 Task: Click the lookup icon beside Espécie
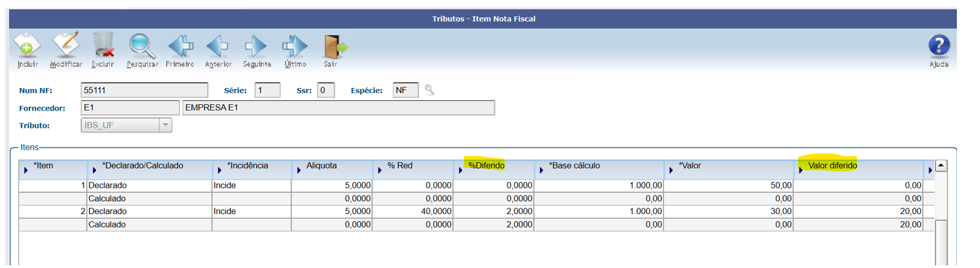click(429, 90)
